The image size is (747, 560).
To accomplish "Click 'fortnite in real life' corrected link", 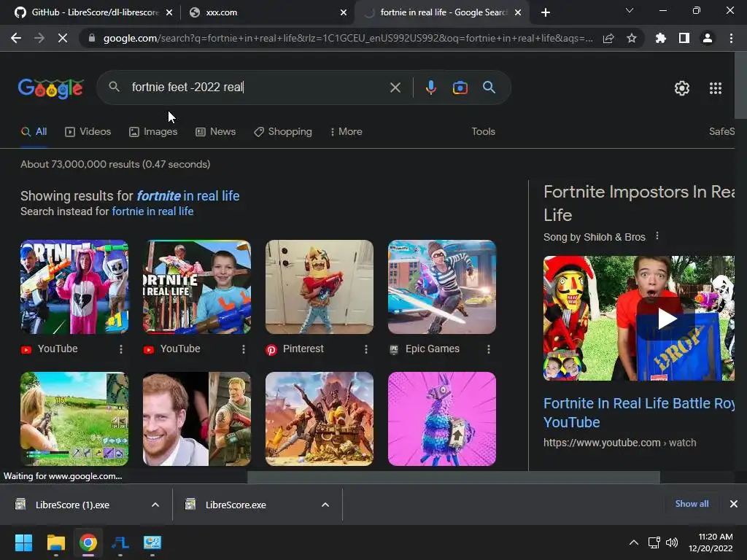I will click(x=187, y=195).
